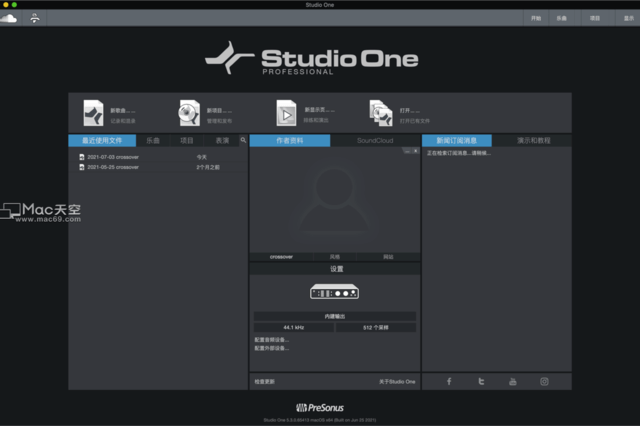Click 配置音频设备... link
This screenshot has height=426, width=640.
pos(271,339)
